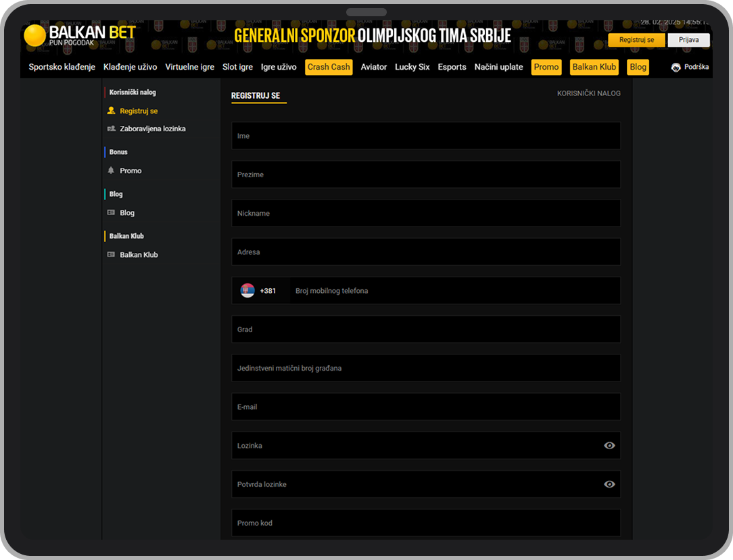Open Sportsko klađenje menu
The image size is (733, 560).
(x=62, y=67)
